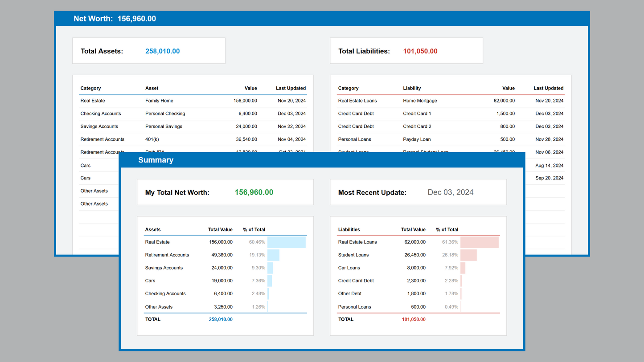644x362 pixels.
Task: Click Value header in liabilities table, Net Worth window
Action: [509, 88]
